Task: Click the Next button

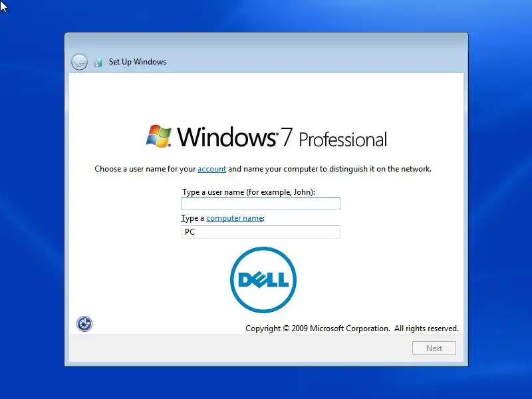Action: (434, 348)
